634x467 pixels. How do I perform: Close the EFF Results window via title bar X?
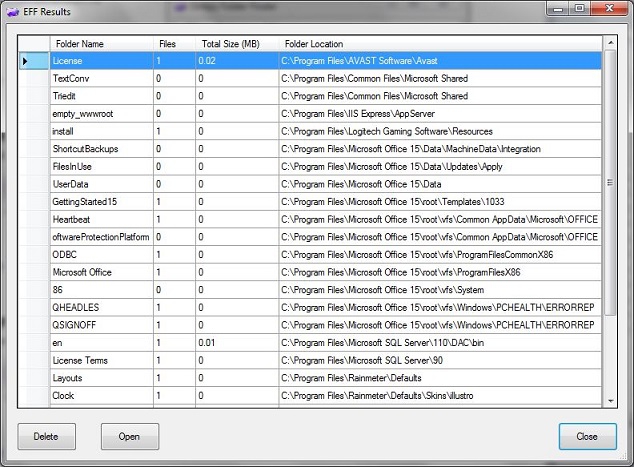tap(609, 8)
